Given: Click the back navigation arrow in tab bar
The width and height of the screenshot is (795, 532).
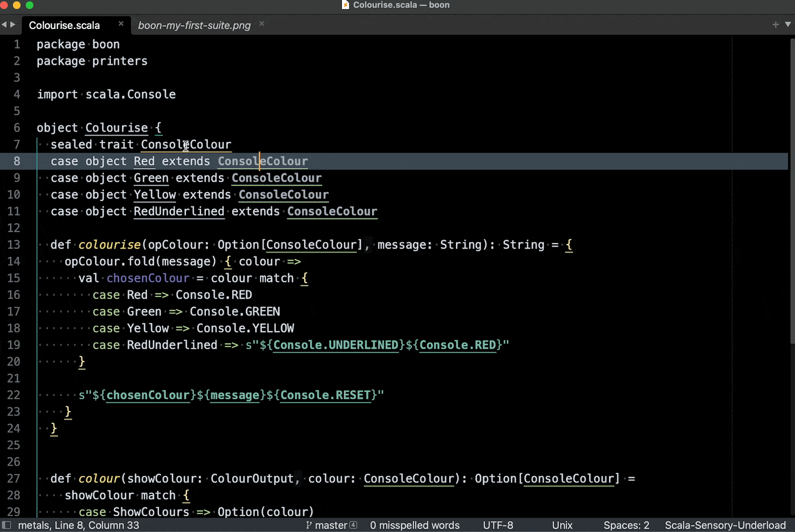Looking at the screenshot, I should 4,25.
